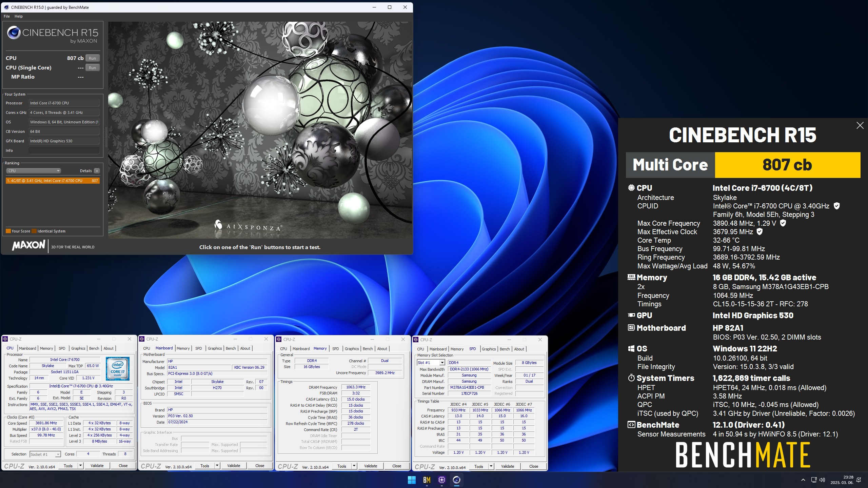Open SPD tab in Memory CPU-Z window
868x488 pixels.
pos(335,349)
